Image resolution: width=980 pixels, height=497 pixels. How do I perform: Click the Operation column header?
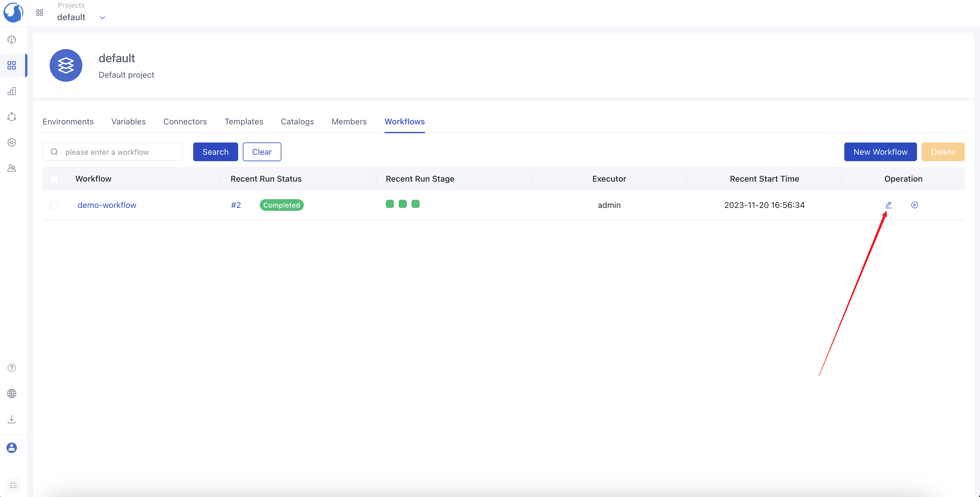pos(904,179)
